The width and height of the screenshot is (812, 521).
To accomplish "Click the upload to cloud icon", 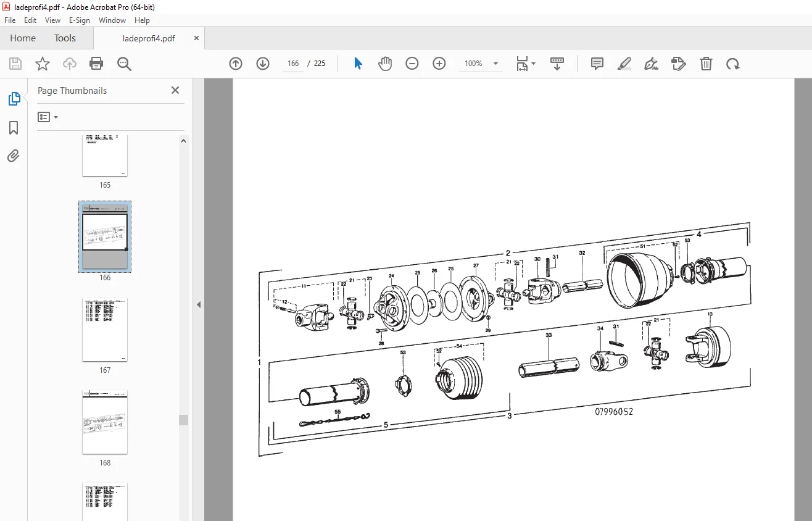I will [x=70, y=64].
